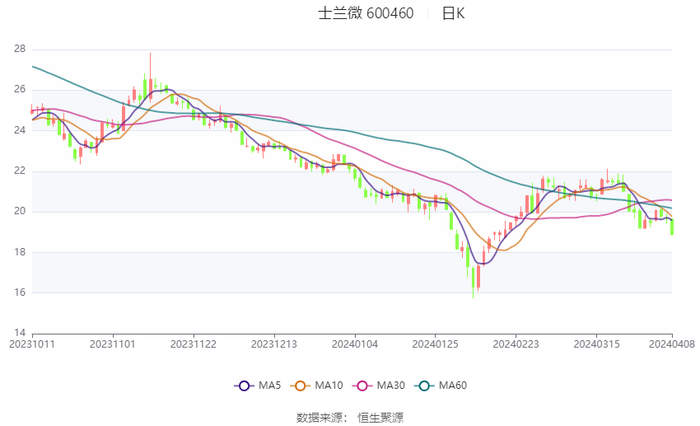Click the 20231122 date axis label
This screenshot has height=426, width=700.
point(193,344)
